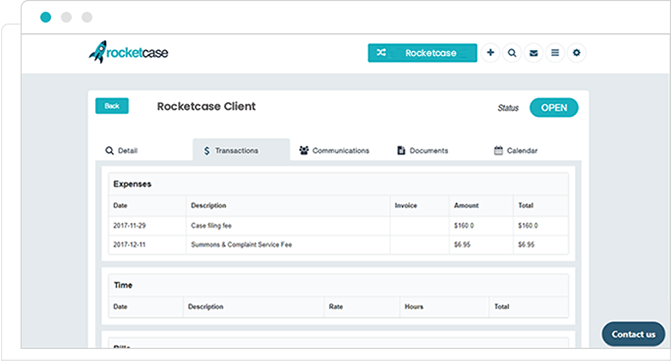This screenshot has width=671, height=361.
Task: Open the Communications tab
Action: [x=334, y=151]
